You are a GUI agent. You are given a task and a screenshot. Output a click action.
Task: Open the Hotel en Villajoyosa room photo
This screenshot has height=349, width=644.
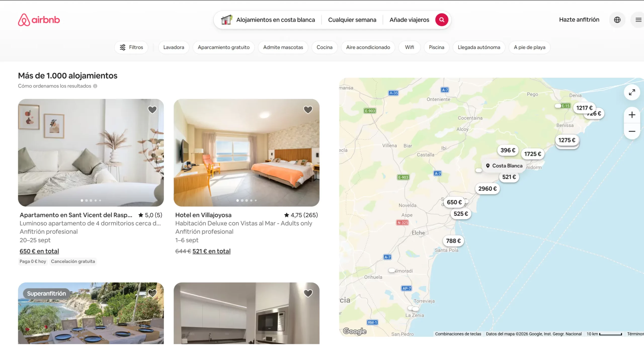(247, 153)
